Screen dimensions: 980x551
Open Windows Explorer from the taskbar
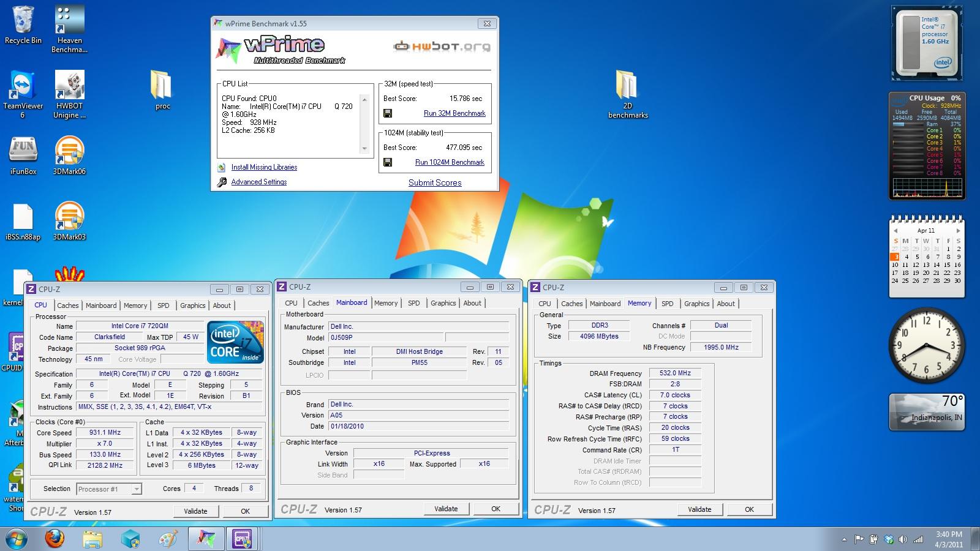pyautogui.click(x=92, y=539)
